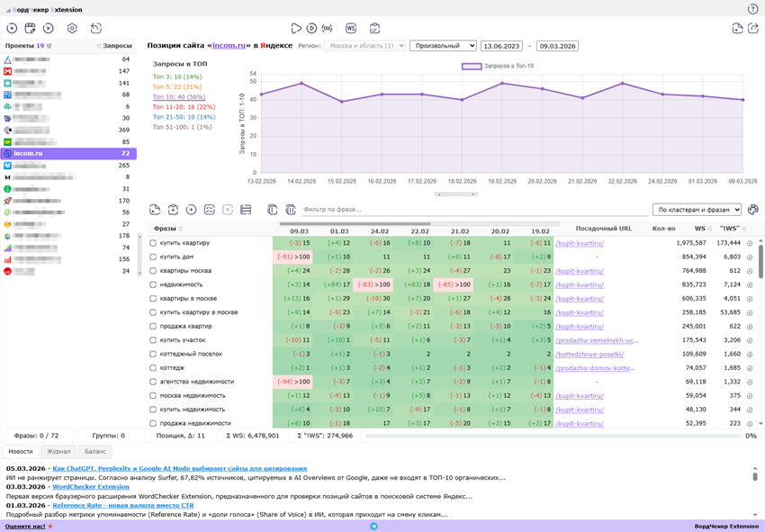Tick the checkbox for 'купить квартиру'
765x532 pixels.
(153, 243)
